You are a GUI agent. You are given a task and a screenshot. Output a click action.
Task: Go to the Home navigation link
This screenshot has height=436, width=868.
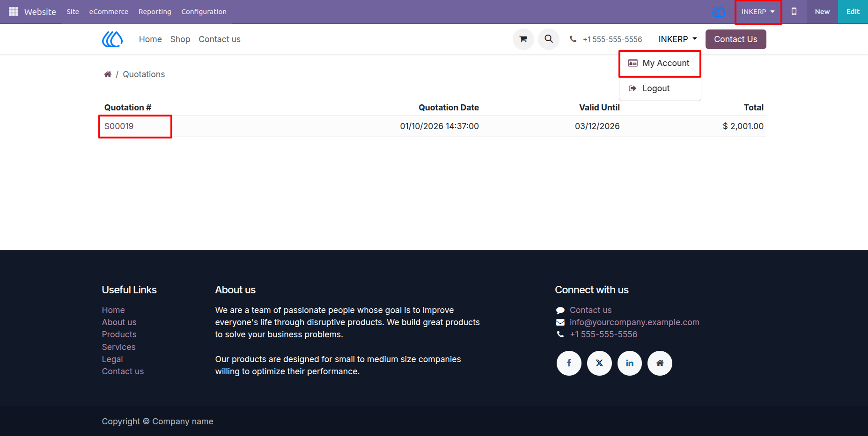(x=150, y=39)
